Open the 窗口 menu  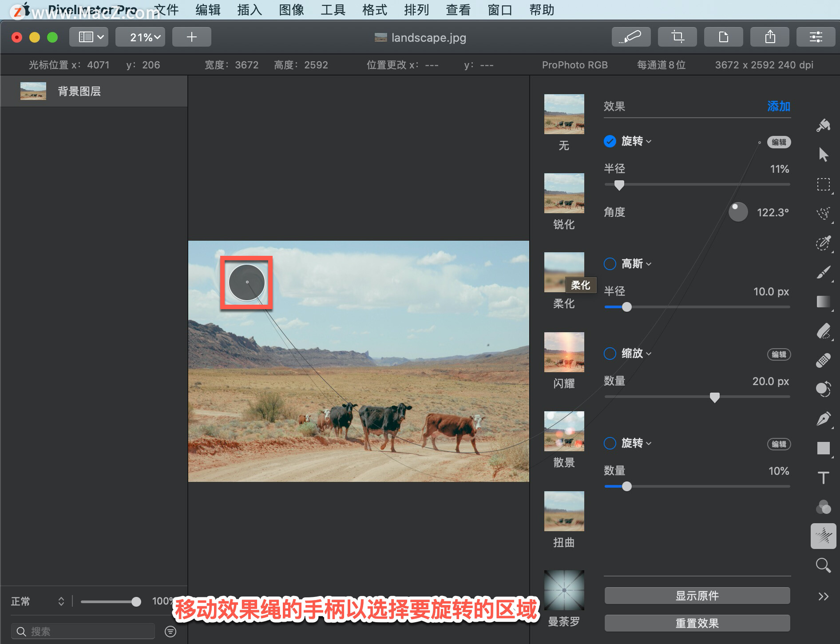point(500,10)
